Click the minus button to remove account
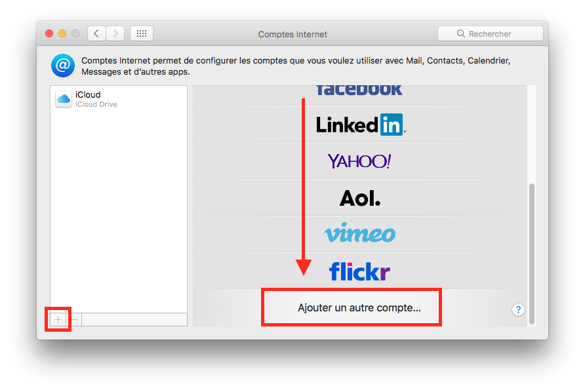This screenshot has width=585, height=392. pyautogui.click(x=74, y=320)
